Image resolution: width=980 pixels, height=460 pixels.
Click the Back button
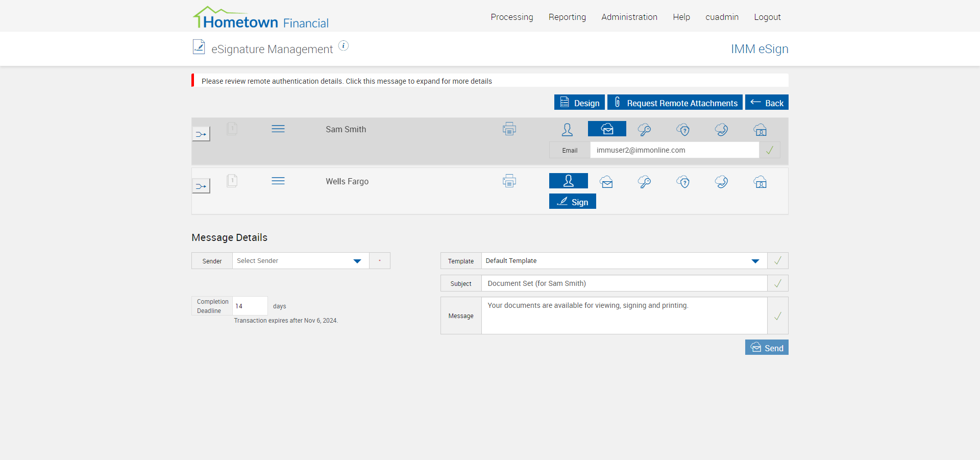coord(767,102)
